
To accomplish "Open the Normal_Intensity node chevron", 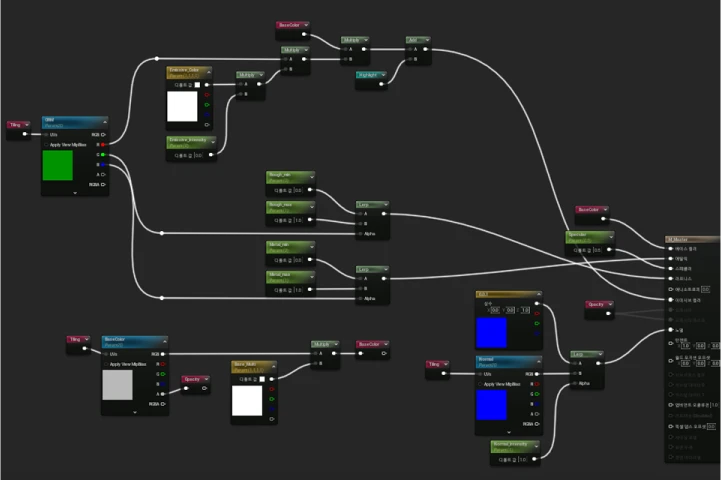I will point(536,446).
